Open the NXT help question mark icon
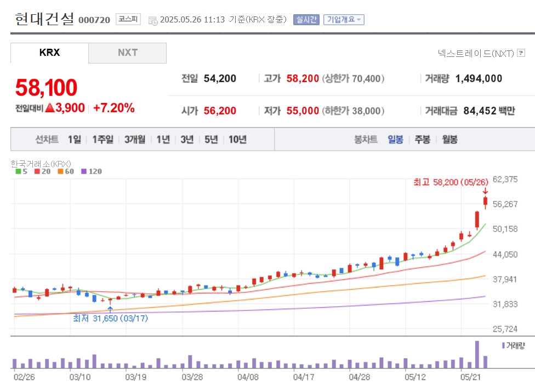The width and height of the screenshot is (535, 392). tap(521, 53)
